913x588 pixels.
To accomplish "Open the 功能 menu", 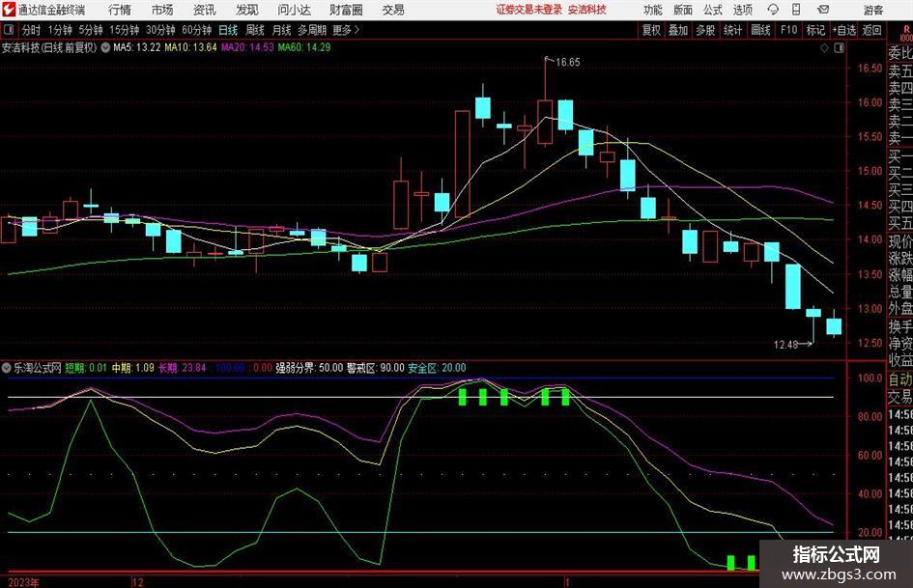I will point(653,10).
